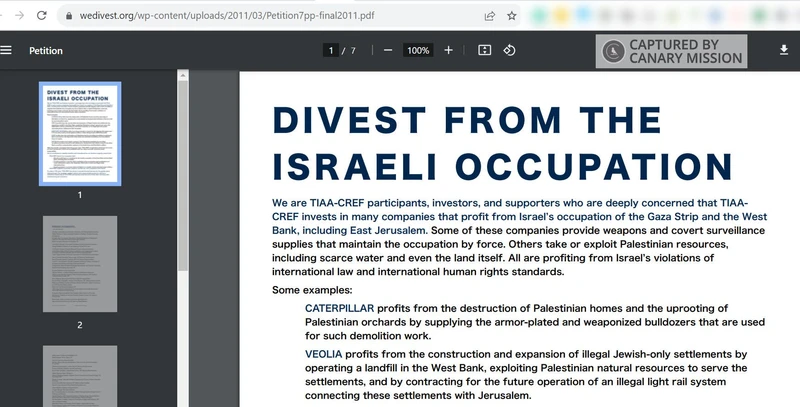The image size is (800, 407).
Task: Click the CATERPILLAR company name
Action: click(x=339, y=308)
